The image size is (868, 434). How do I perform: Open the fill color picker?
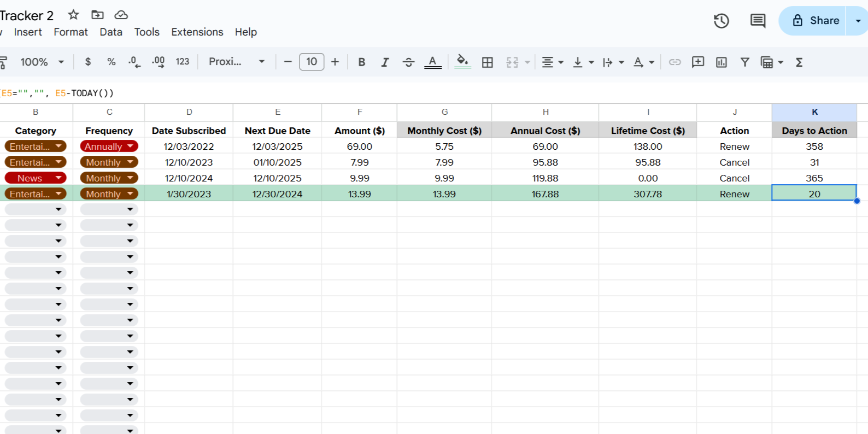point(462,62)
